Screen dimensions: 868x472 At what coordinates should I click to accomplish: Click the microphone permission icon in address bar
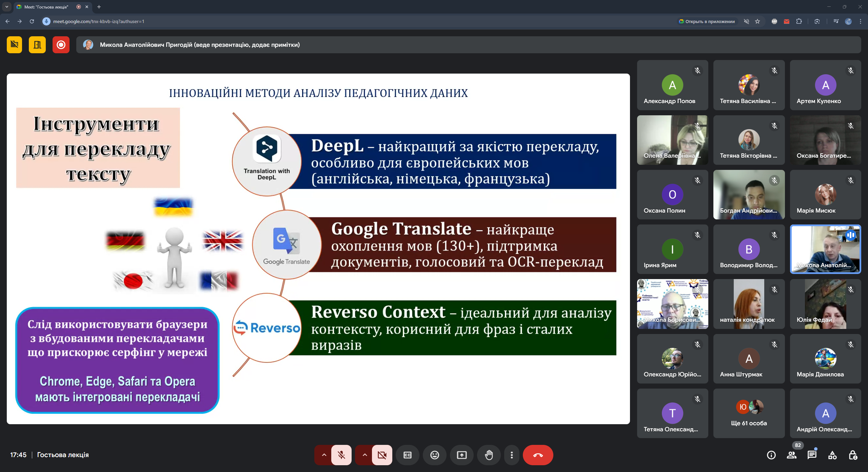[46, 21]
